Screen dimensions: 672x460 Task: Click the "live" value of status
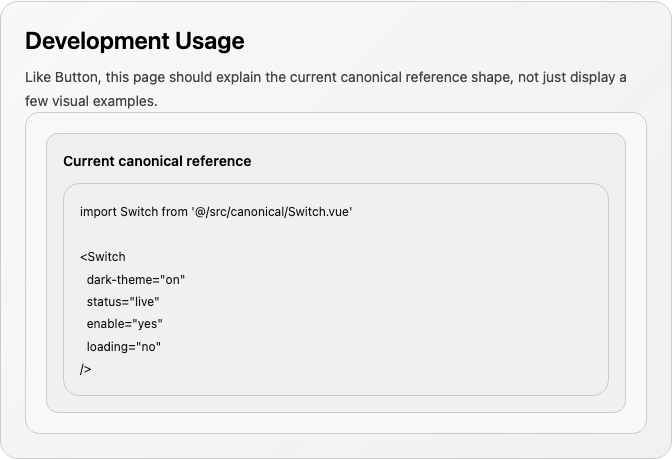[x=144, y=302]
